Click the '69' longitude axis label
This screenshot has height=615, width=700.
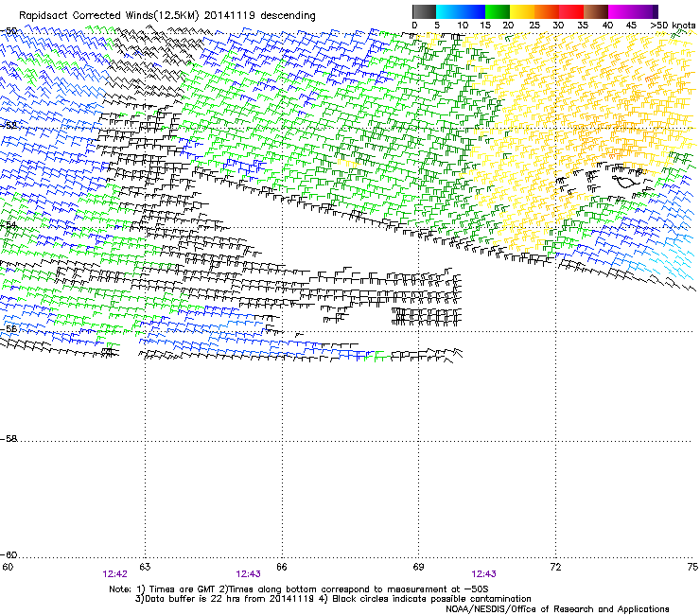(x=418, y=567)
